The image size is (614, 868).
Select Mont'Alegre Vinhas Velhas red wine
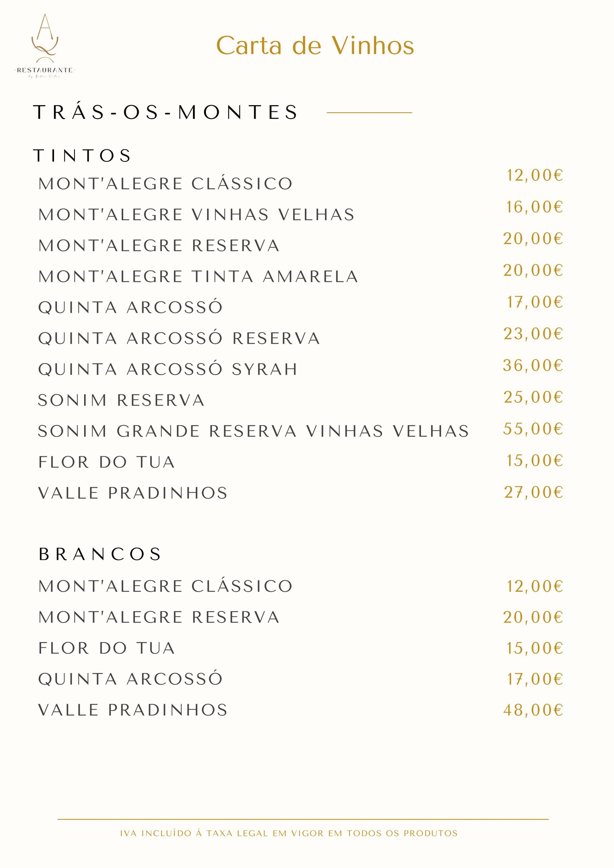pyautogui.click(x=196, y=215)
